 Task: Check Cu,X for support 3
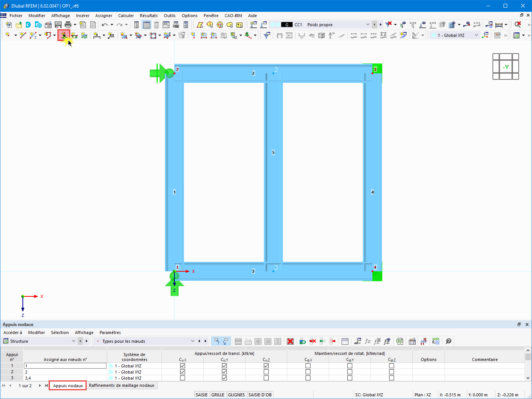pyautogui.click(x=182, y=378)
